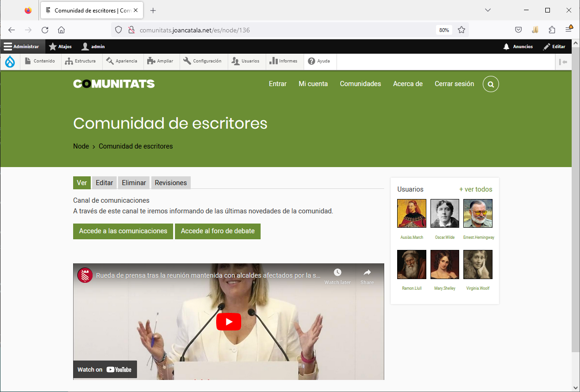Click Accede al foro de debate button
This screenshot has width=580, height=392.
click(x=218, y=231)
